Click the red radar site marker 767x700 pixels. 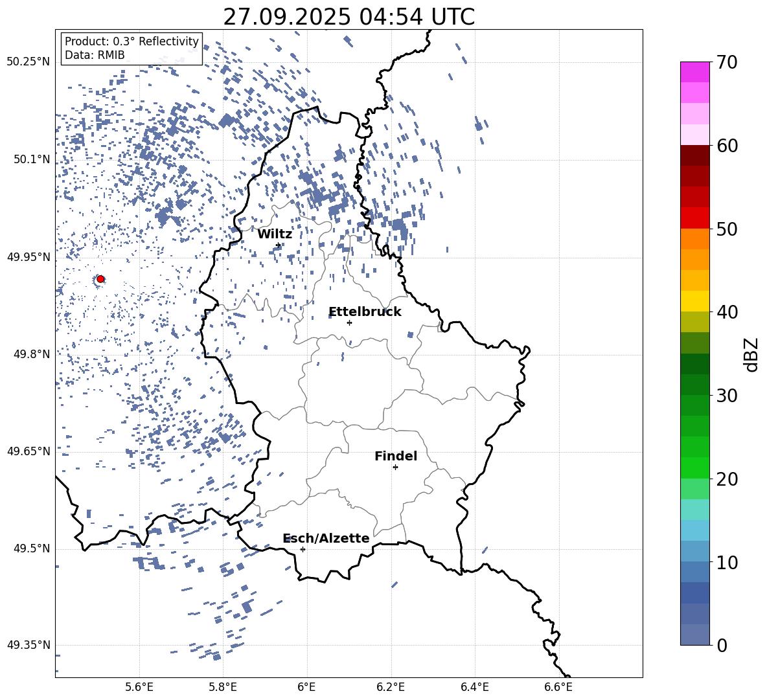(100, 279)
